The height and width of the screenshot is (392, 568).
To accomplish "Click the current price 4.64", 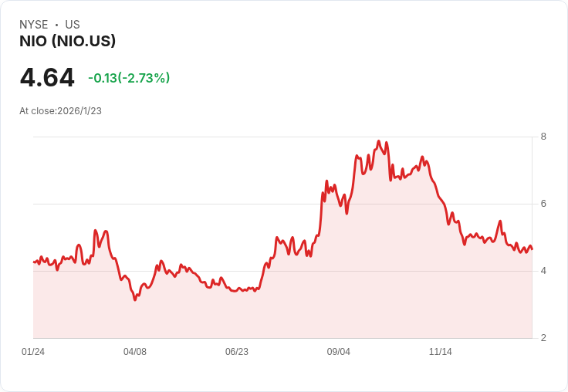I will coord(47,77).
